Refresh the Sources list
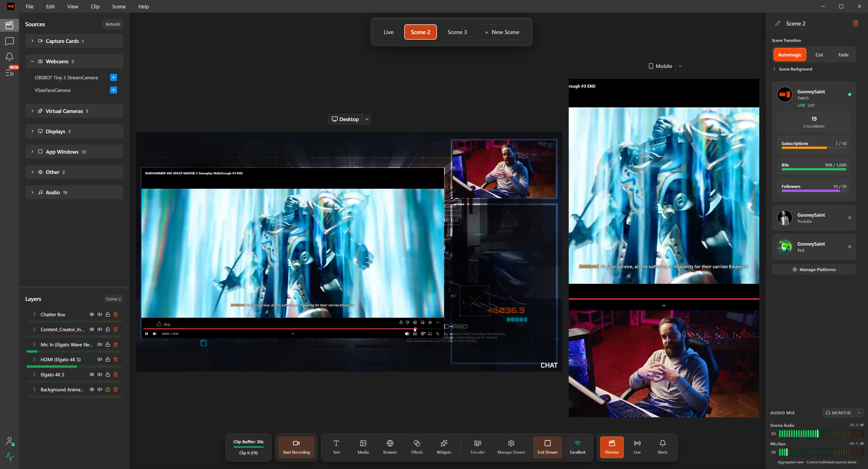The height and width of the screenshot is (469, 868). pos(113,24)
